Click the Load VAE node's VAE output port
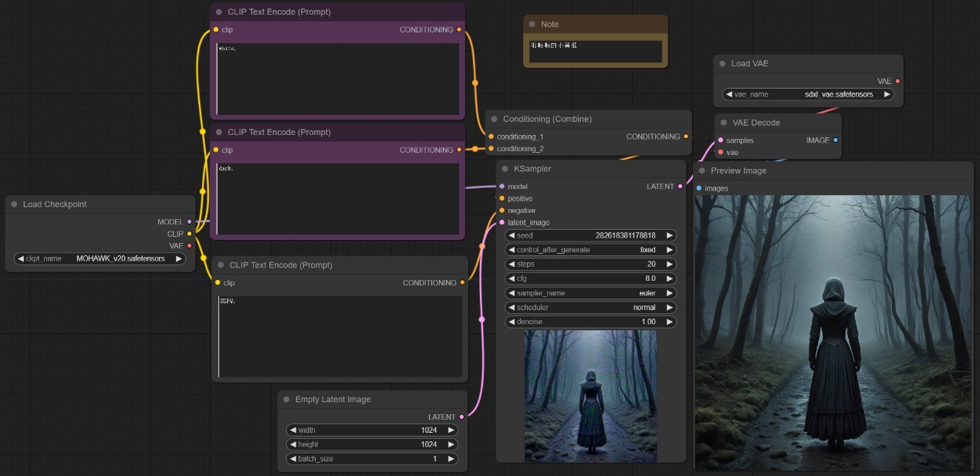This screenshot has height=476, width=980. pyautogui.click(x=897, y=81)
